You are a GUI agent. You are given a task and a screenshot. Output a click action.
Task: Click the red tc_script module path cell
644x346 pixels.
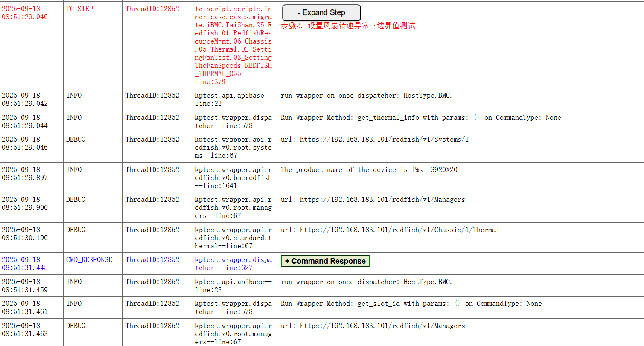[x=233, y=45]
